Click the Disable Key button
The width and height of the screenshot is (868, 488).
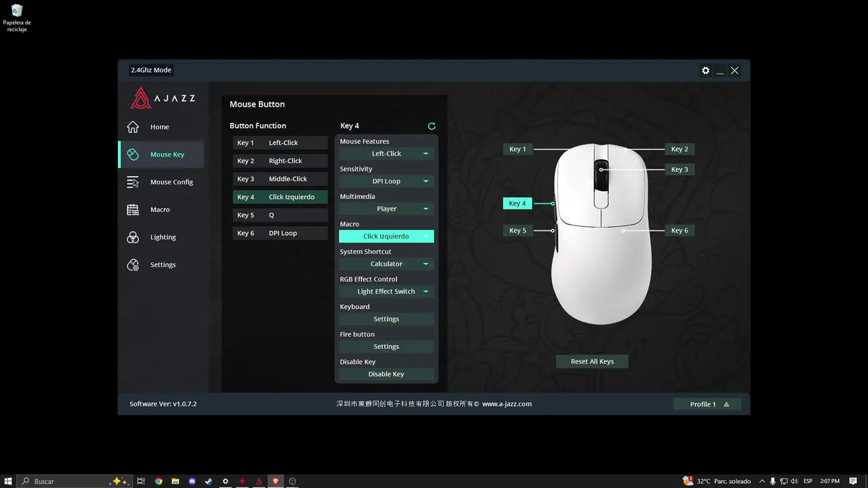click(387, 374)
